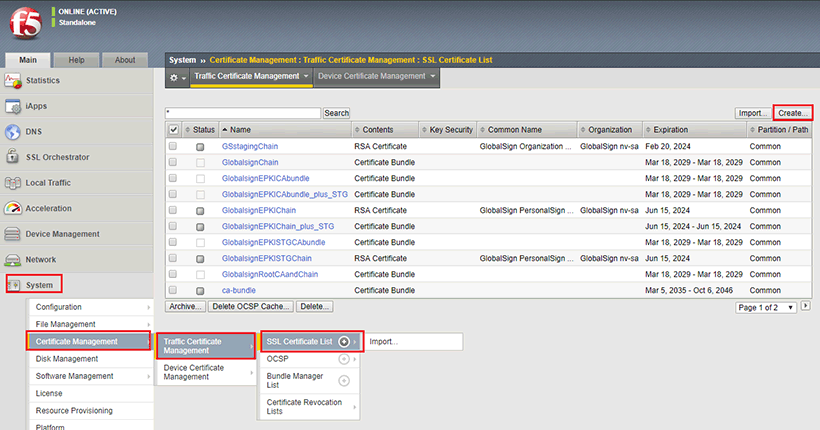The image size is (820, 430).
Task: Click the F5 logo
Action: click(25, 23)
